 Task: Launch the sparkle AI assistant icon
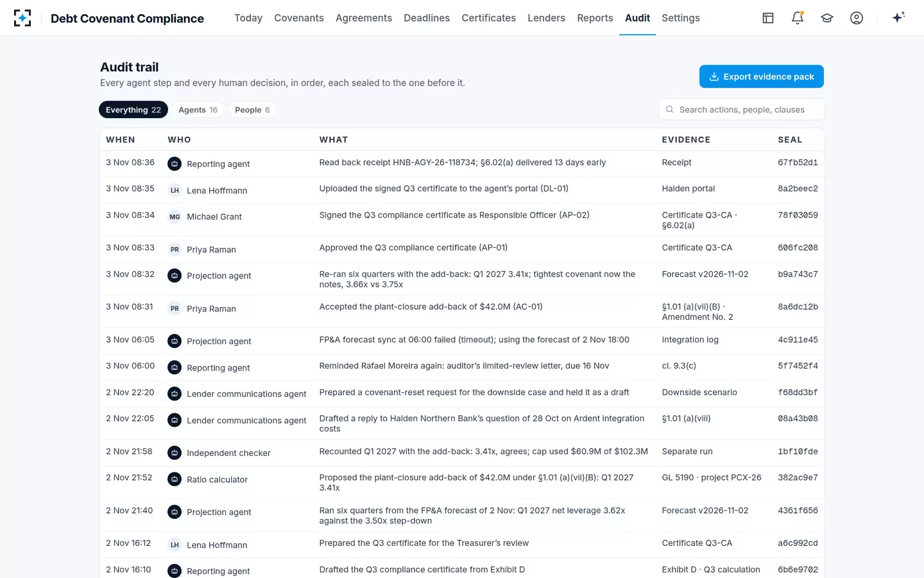(x=898, y=17)
